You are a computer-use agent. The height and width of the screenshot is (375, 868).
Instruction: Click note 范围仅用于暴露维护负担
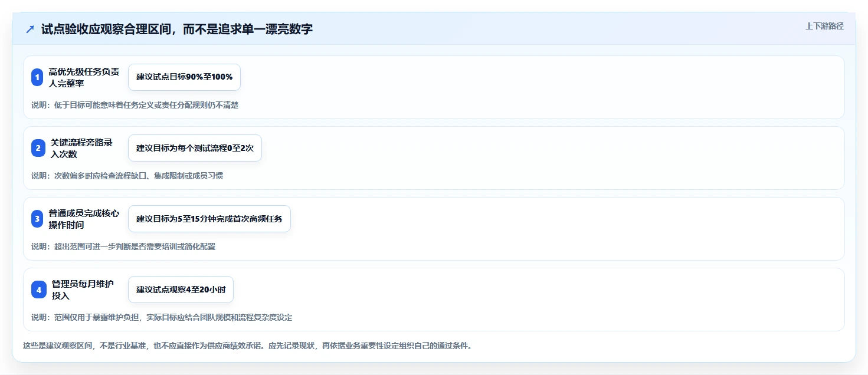point(162,317)
